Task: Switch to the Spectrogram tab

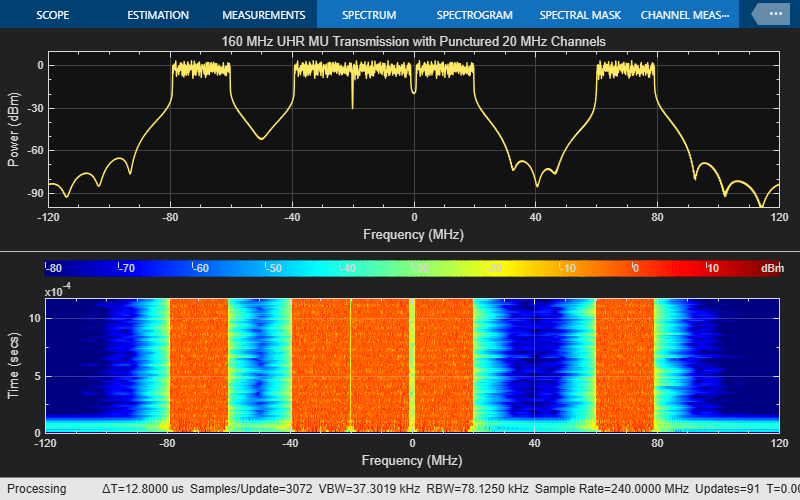Action: [x=474, y=15]
